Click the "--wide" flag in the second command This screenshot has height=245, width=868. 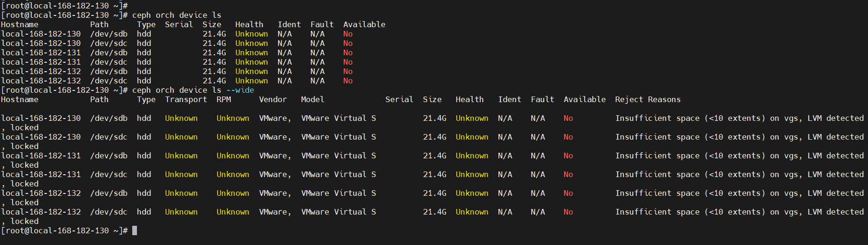point(240,90)
